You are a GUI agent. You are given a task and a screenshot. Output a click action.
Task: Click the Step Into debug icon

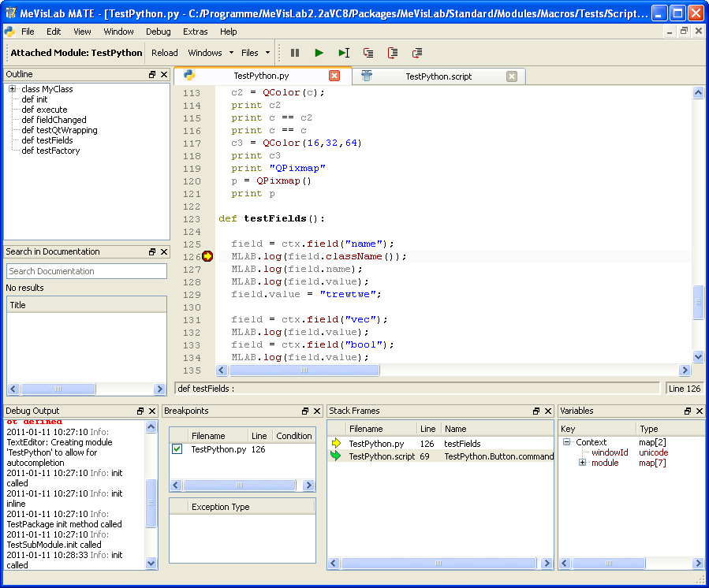[368, 53]
